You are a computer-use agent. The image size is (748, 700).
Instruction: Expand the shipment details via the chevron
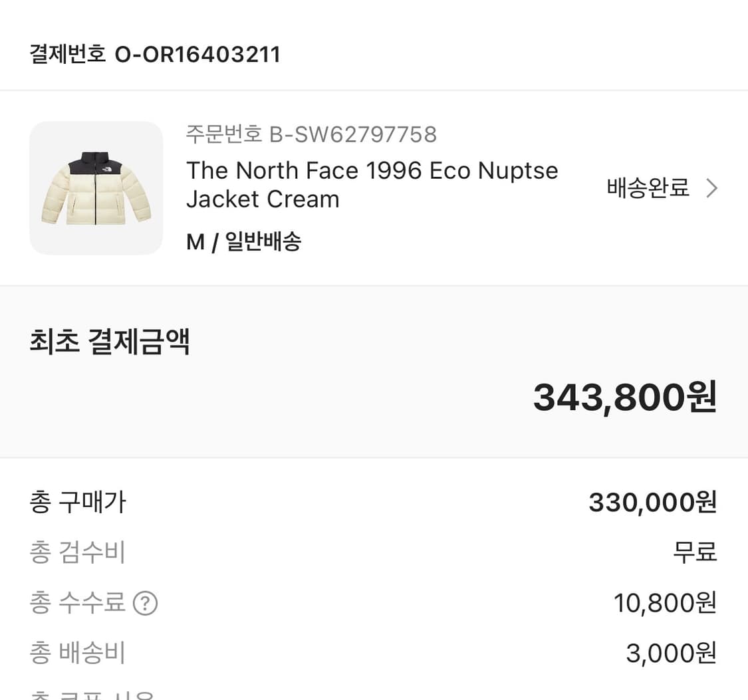click(711, 188)
